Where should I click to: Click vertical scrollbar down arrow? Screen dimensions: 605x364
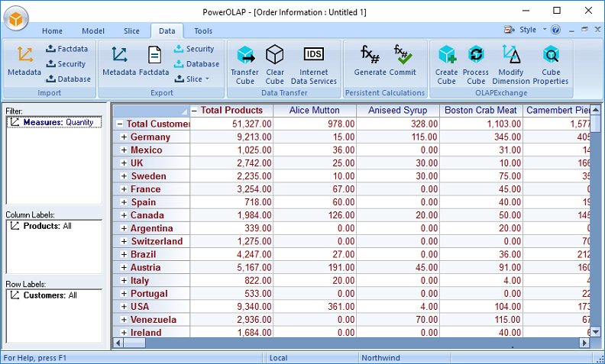click(x=596, y=332)
